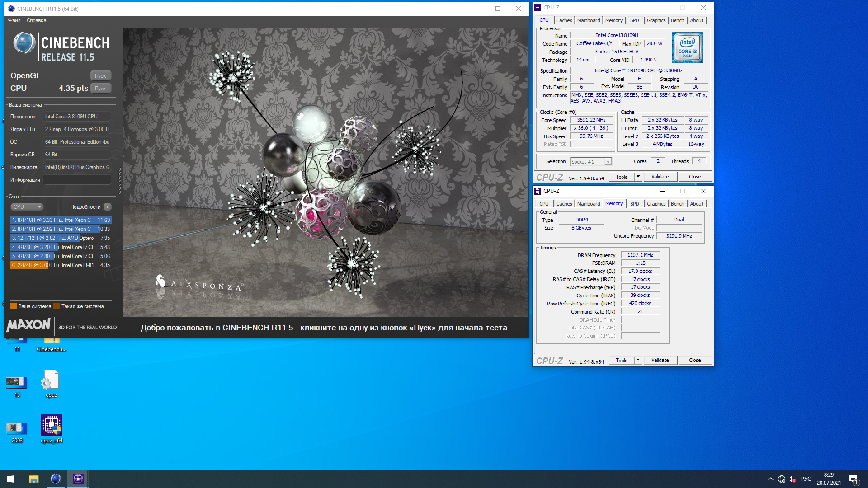Show hidden tray icons chevron
868x488 pixels.
tap(770, 479)
